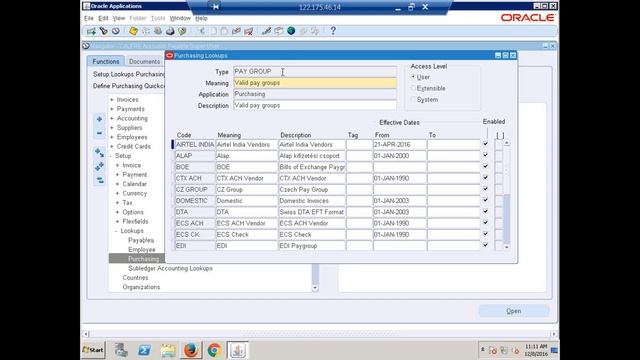Click the lookup table scroll down arrow
This screenshot has width=640, height=360.
coord(507,247)
